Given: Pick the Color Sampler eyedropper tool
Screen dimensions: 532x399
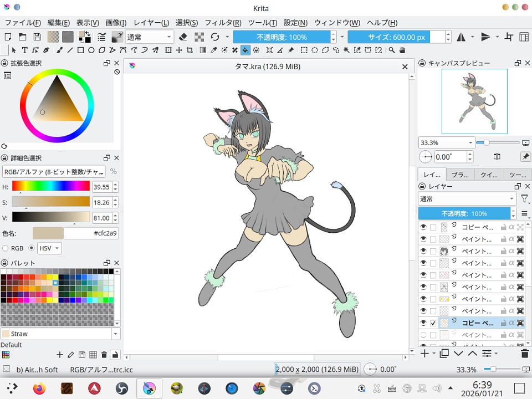Looking at the screenshot, I should click(x=213, y=50).
